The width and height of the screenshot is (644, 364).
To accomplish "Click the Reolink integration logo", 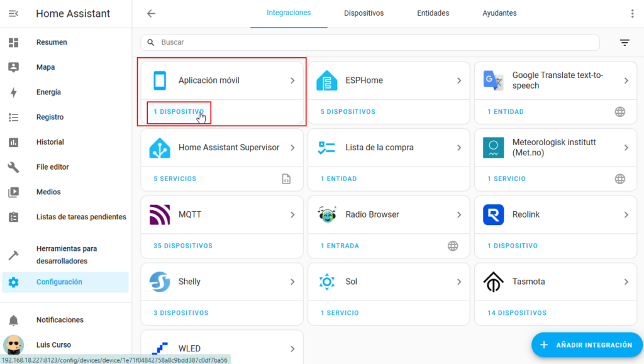I will [x=493, y=215].
